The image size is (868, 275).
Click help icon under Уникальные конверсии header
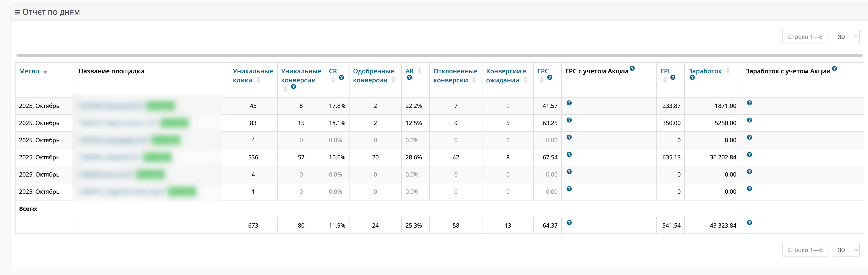293,87
